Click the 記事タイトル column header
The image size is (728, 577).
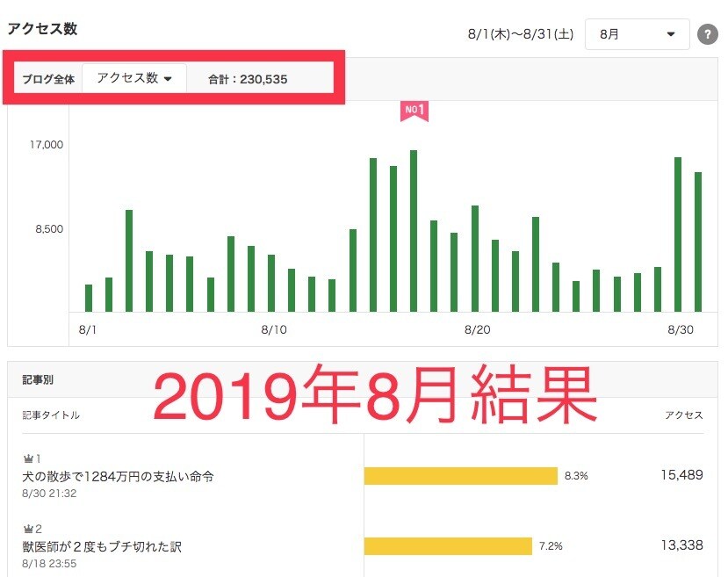51,415
